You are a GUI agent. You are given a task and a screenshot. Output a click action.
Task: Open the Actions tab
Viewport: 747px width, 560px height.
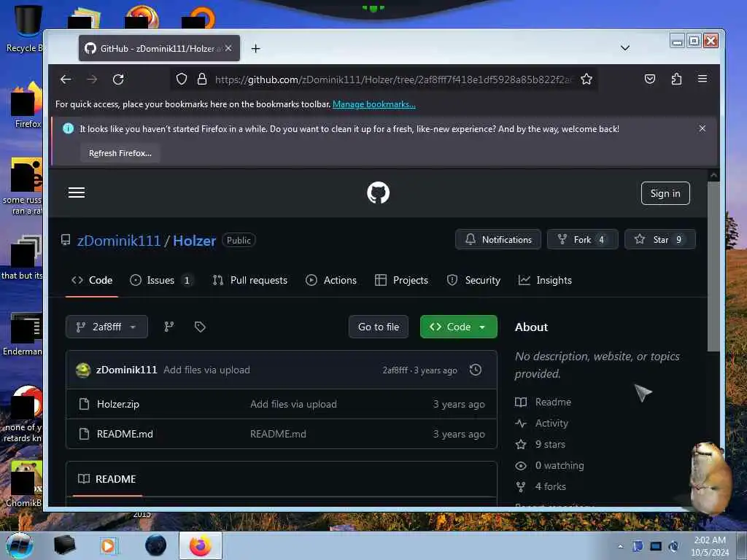point(331,281)
